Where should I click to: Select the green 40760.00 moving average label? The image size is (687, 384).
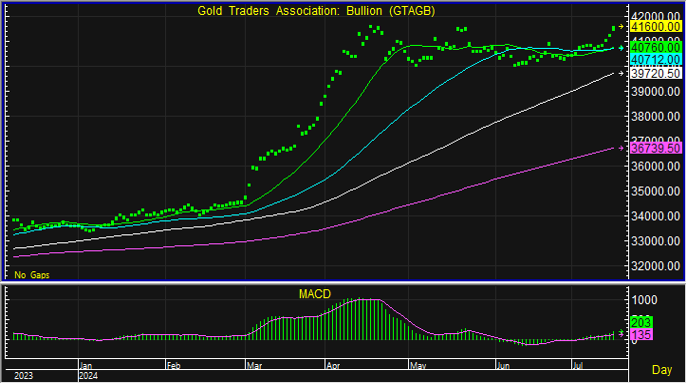click(x=655, y=47)
